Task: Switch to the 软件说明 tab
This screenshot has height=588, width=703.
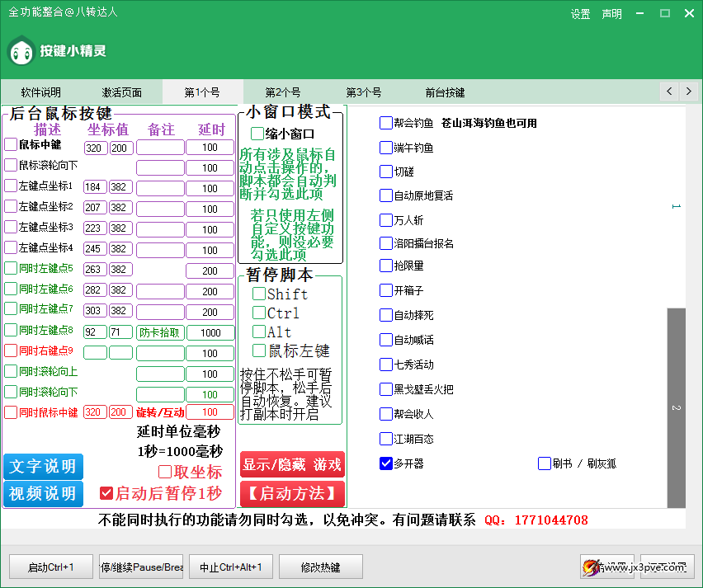Action: [40, 92]
